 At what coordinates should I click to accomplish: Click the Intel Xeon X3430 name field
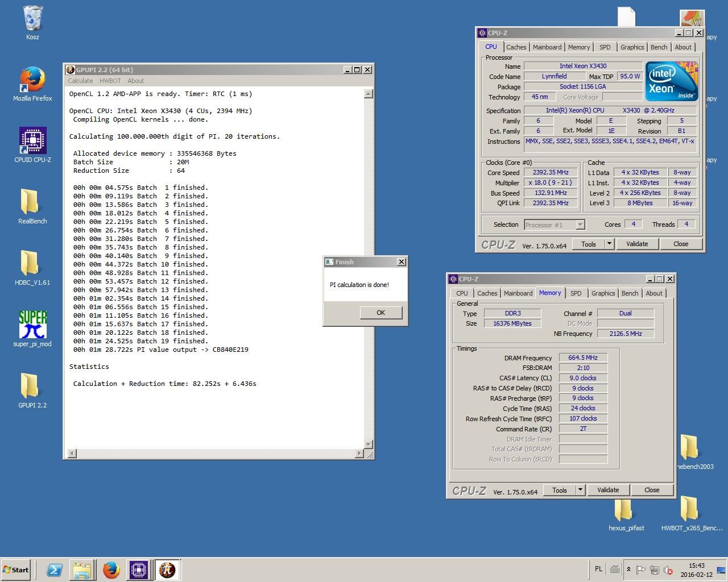[x=583, y=66]
